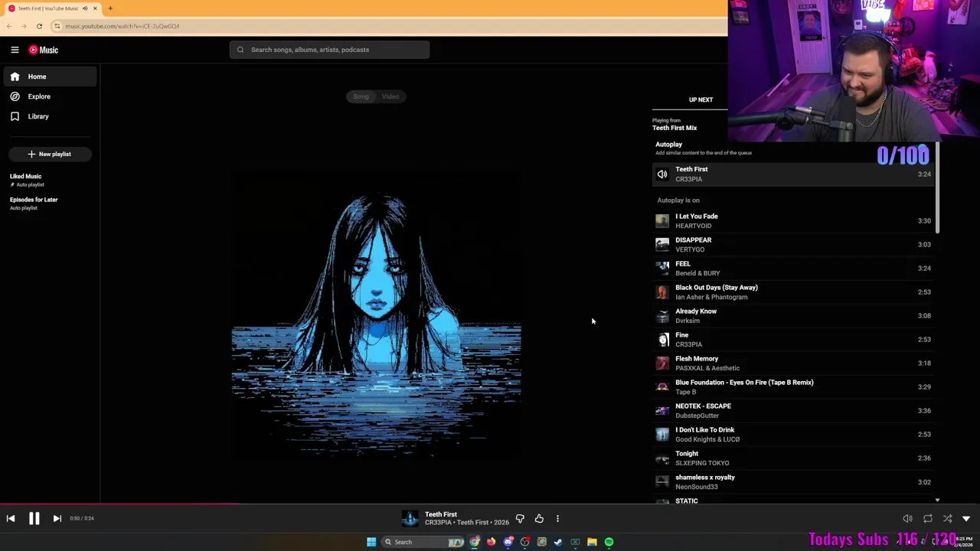Open Windows Start menu
The height and width of the screenshot is (551, 980).
[371, 542]
